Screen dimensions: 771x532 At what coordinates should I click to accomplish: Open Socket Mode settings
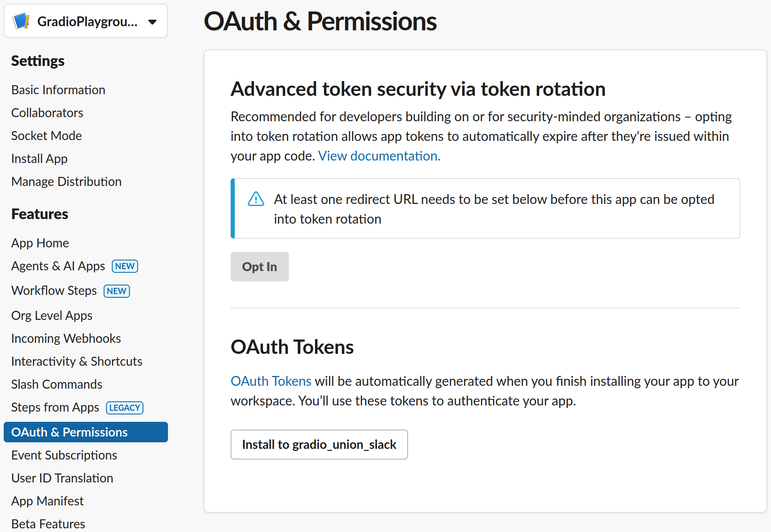(46, 136)
